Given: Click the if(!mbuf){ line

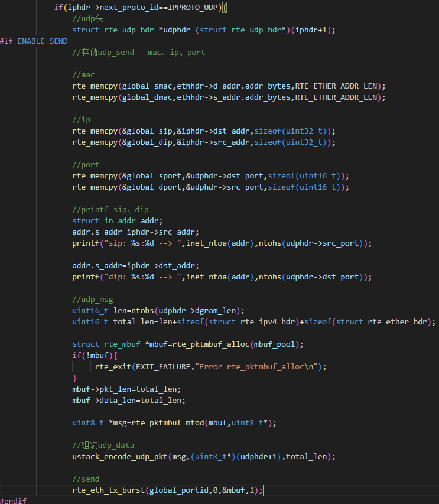Looking at the screenshot, I should point(95,356).
